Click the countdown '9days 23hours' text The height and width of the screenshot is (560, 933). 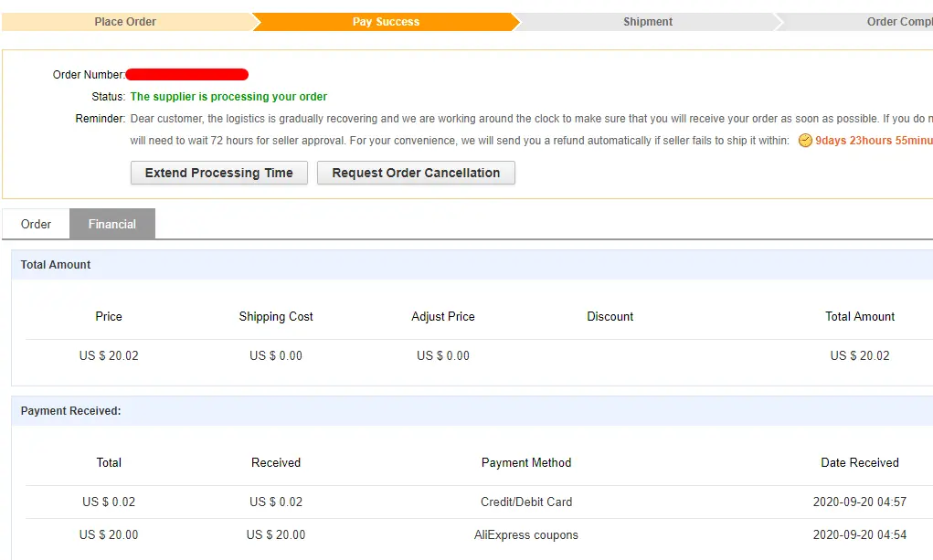pyautogui.click(x=853, y=141)
